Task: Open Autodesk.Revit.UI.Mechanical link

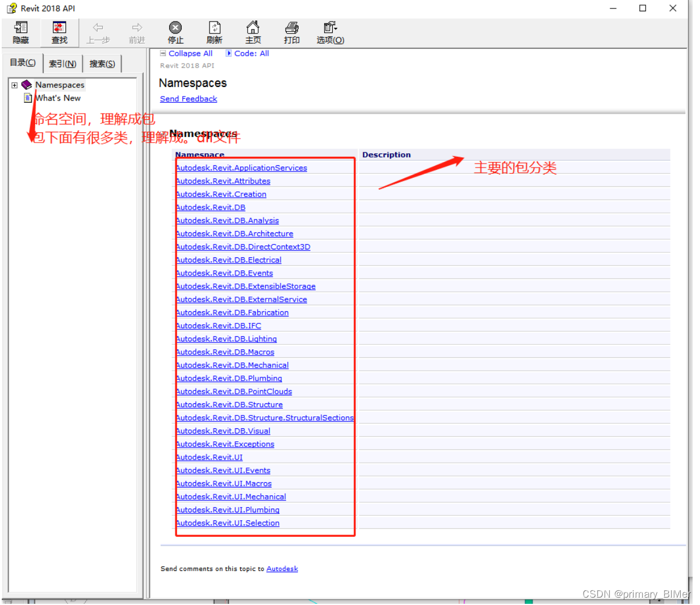Action: click(230, 496)
